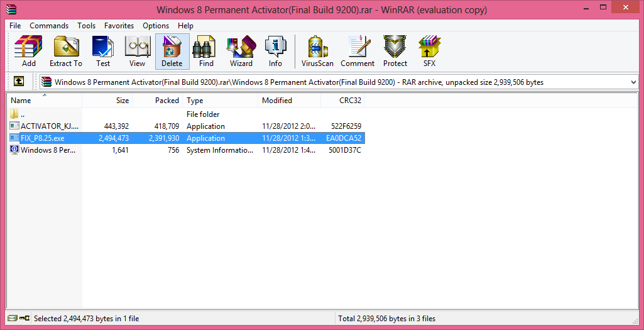The width and height of the screenshot is (644, 330).
Task: Click the 'File folder' type cell
Action: tap(203, 114)
